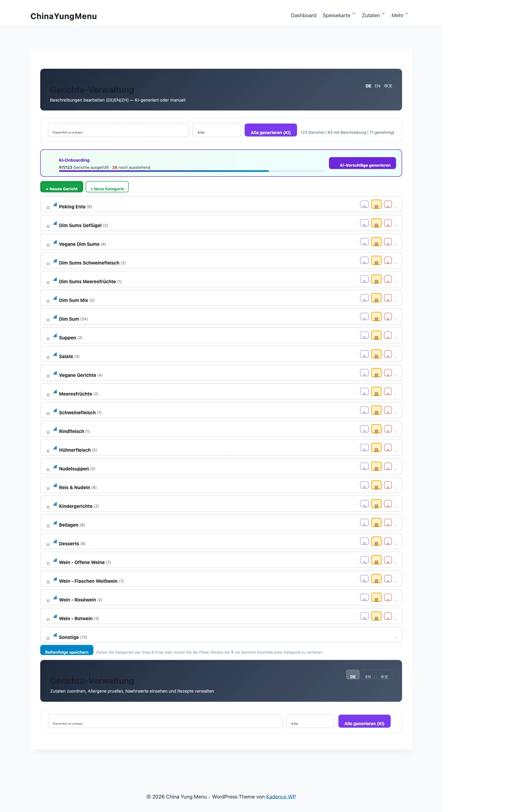Open the Speisekarte menu
The width and height of the screenshot is (516, 812).
pyautogui.click(x=338, y=16)
